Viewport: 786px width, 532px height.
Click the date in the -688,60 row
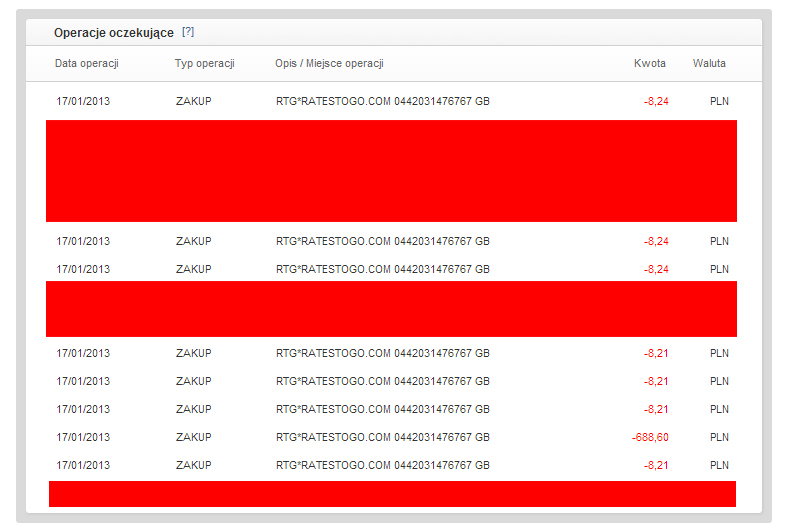tap(83, 438)
